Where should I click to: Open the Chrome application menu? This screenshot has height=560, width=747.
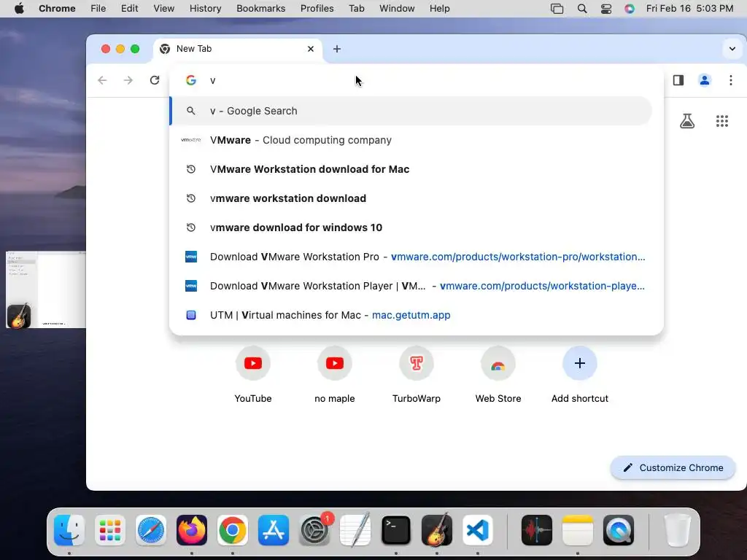click(57, 8)
